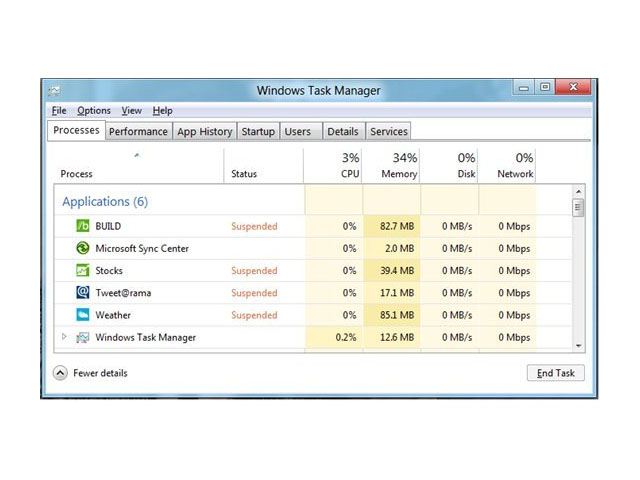This screenshot has width=640, height=480.
Task: Click the 85.1 MB memory value
Action: 397,315
